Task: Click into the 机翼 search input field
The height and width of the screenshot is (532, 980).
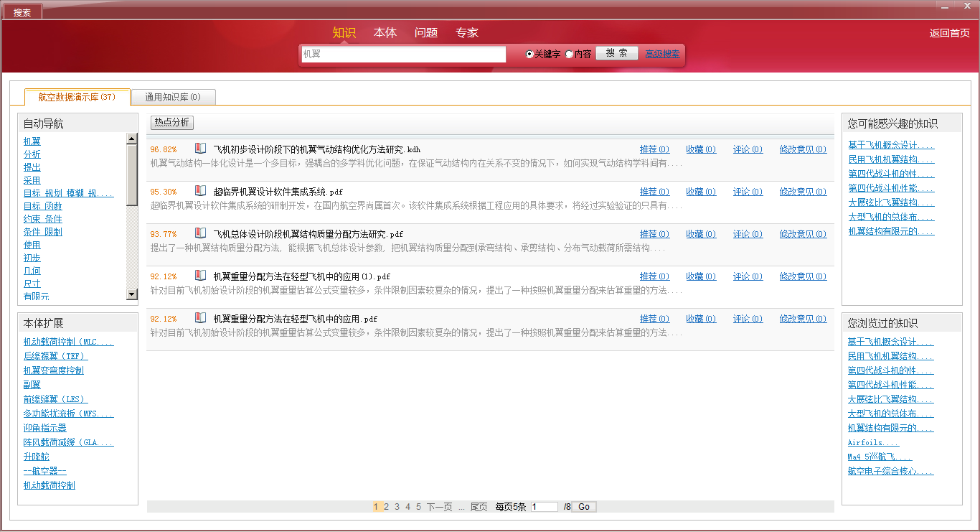Action: click(403, 54)
